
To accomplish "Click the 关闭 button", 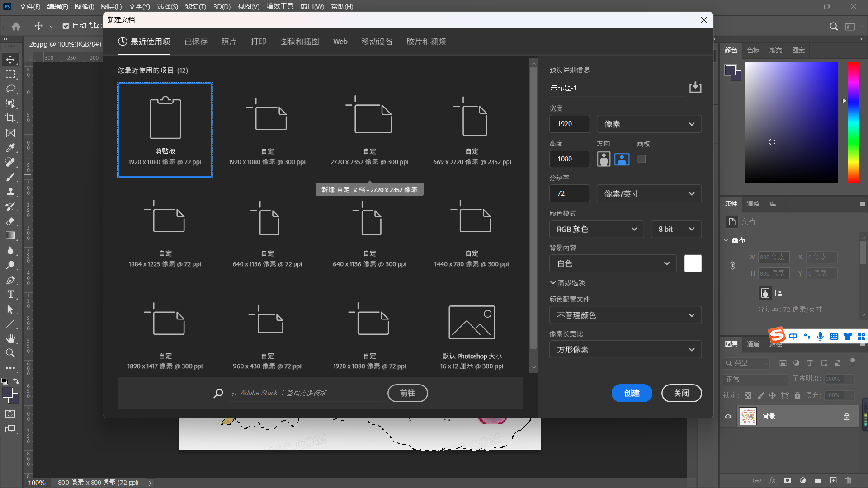I will tap(681, 393).
